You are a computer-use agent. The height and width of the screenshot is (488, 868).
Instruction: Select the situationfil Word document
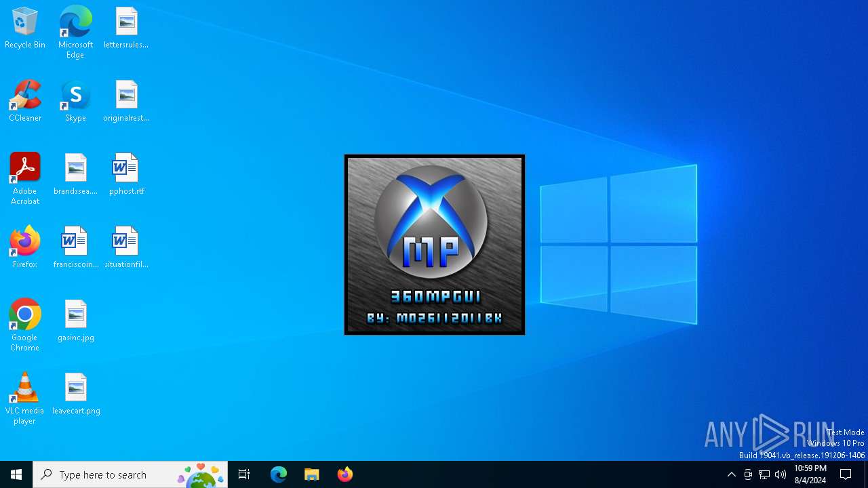pos(126,248)
